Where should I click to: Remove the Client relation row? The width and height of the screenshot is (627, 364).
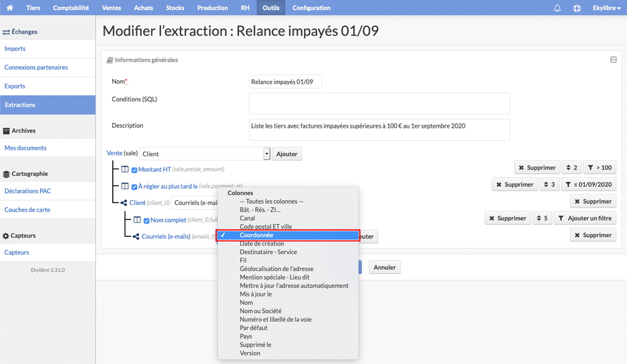593,201
